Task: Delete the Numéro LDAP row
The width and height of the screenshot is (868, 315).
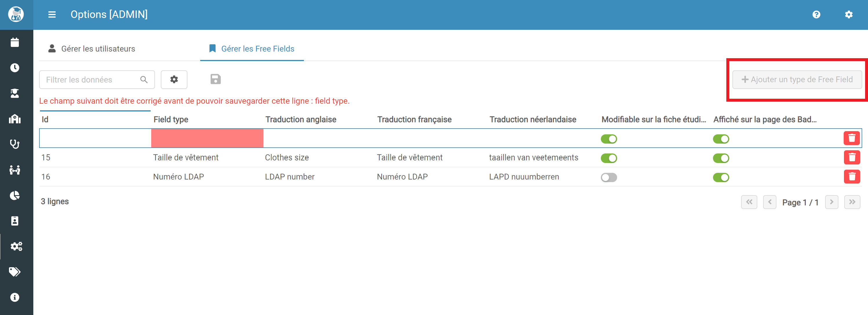Action: [851, 177]
